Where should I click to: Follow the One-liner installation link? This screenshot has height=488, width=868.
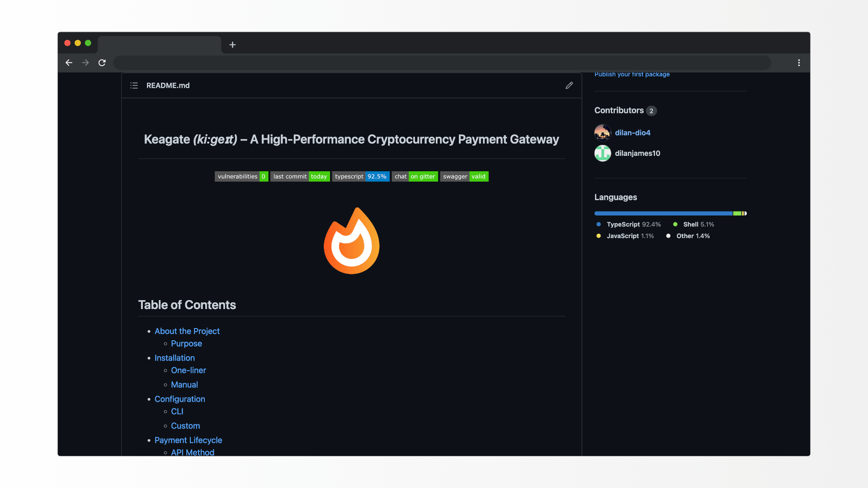point(189,370)
